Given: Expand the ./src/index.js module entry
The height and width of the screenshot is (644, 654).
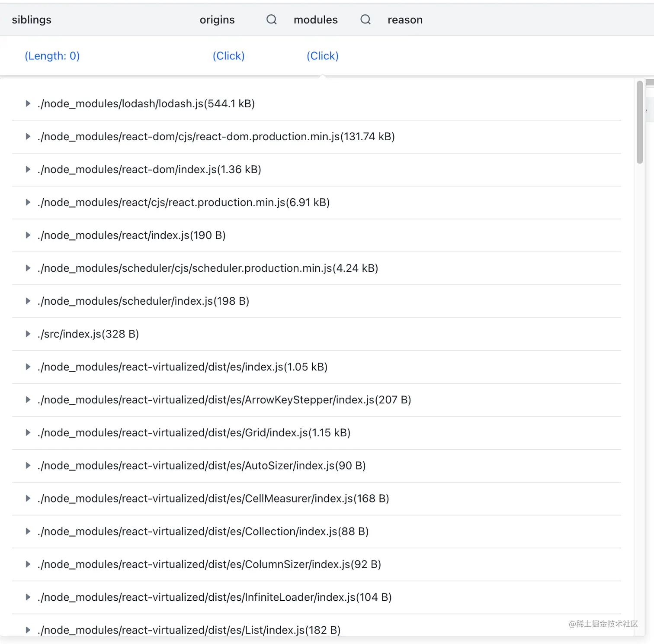Looking at the screenshot, I should pos(28,334).
